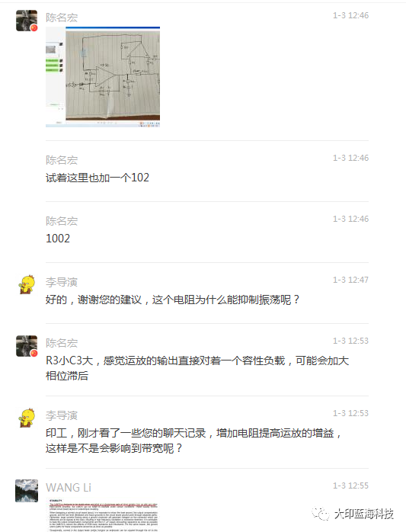Click 陈名宏's avatar beside the R3小C3大 message
Screen dimensions: 406x532
point(27,346)
